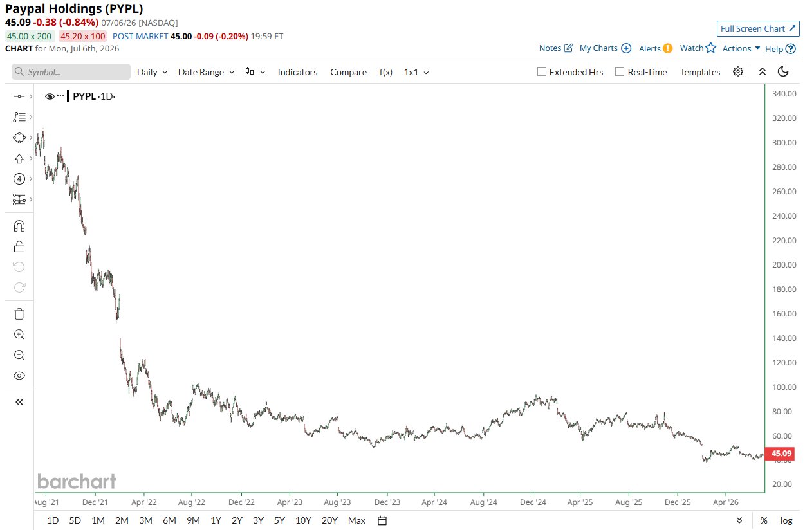The image size is (805, 532).
Task: Select the 5Y range
Action: [279, 520]
